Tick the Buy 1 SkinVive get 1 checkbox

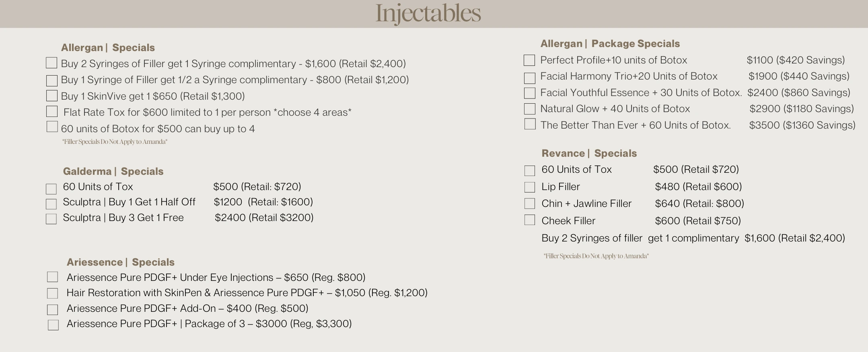[x=52, y=96]
